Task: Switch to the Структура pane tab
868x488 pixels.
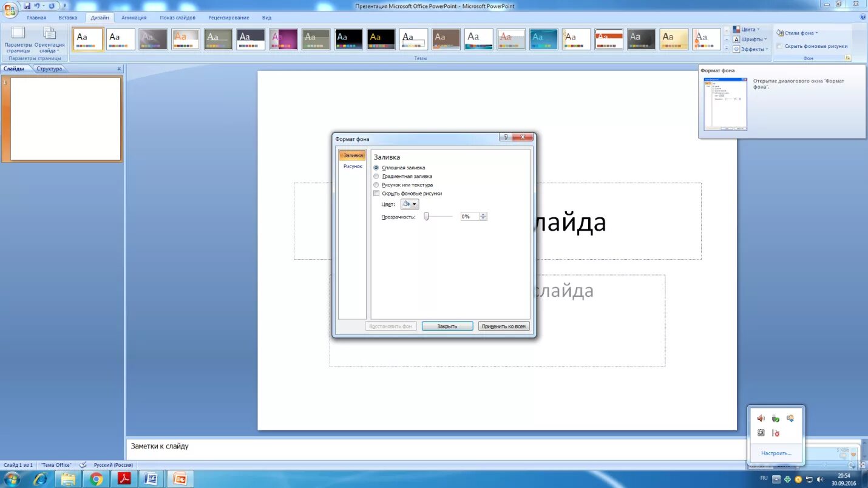Action: pyautogui.click(x=49, y=69)
